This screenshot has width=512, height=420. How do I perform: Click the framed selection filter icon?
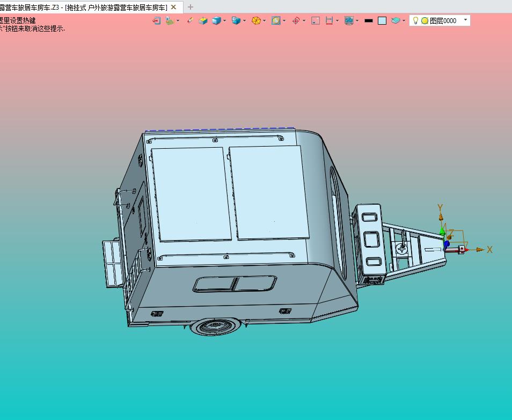[x=276, y=21]
